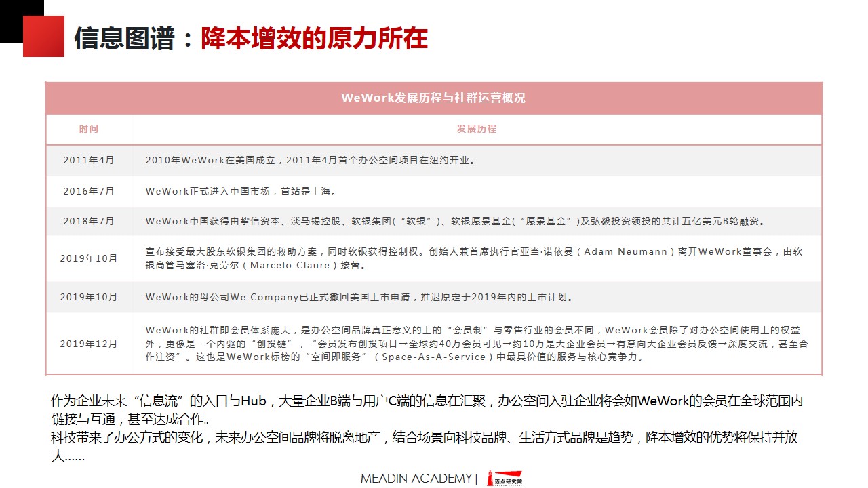Select the '2011年4月' date cell
Screen dimensions: 868x488
pos(89,161)
